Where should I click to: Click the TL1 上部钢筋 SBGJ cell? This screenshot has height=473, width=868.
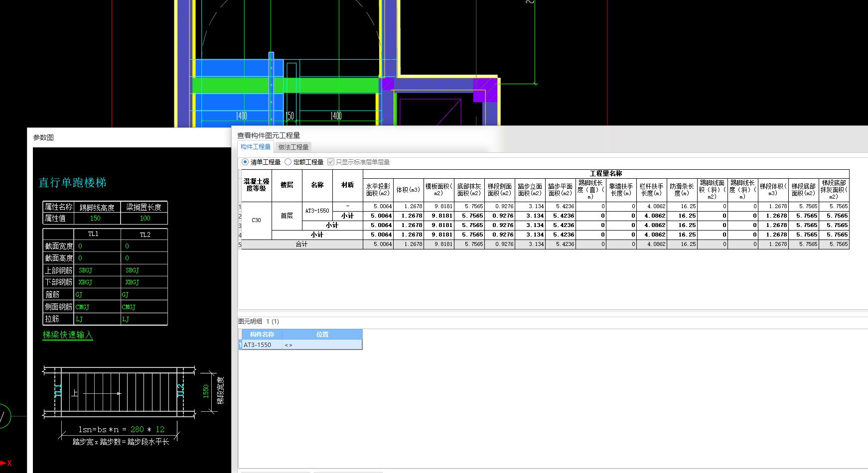point(97,270)
